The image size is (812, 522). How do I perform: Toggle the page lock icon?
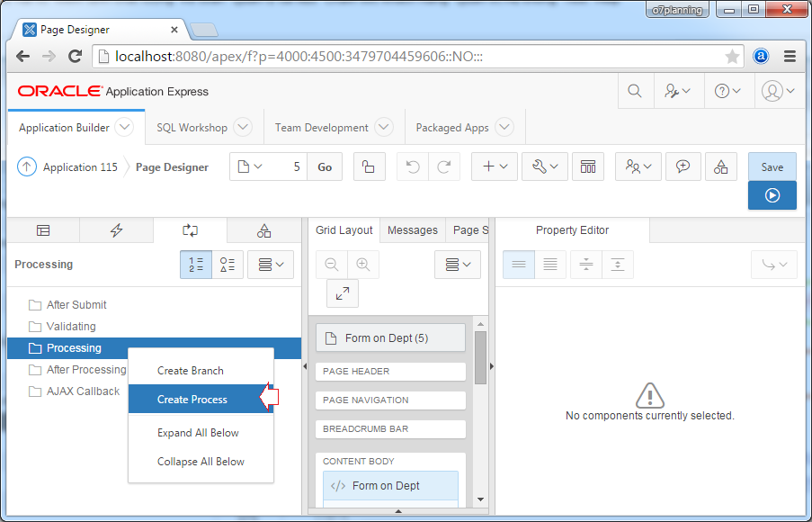point(370,166)
